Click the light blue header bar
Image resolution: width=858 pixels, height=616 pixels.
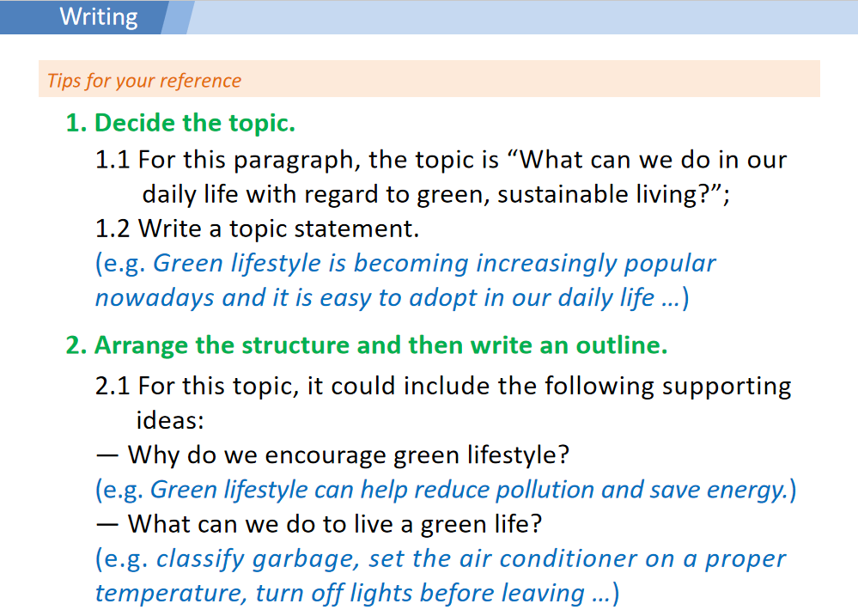click(x=515, y=17)
